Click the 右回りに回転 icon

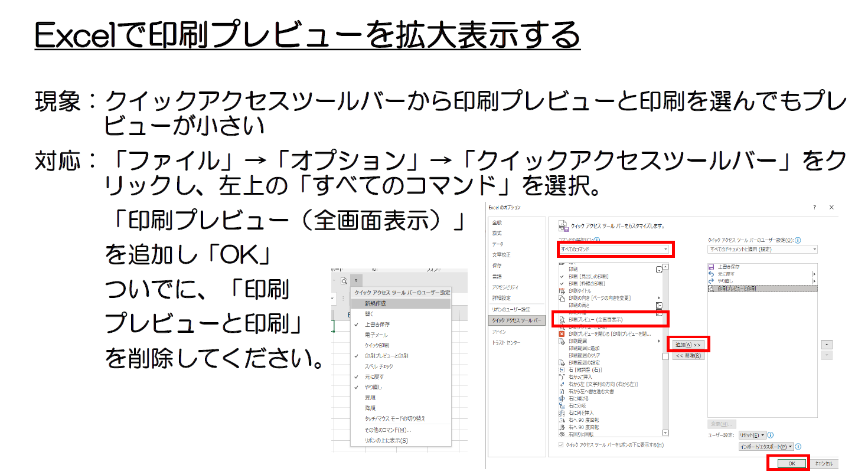562,434
